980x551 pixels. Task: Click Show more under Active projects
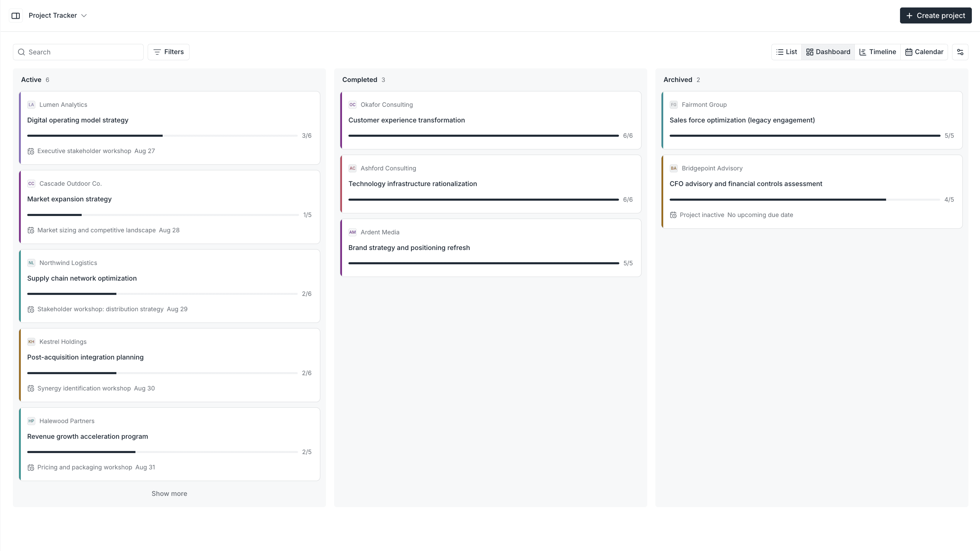[169, 494]
